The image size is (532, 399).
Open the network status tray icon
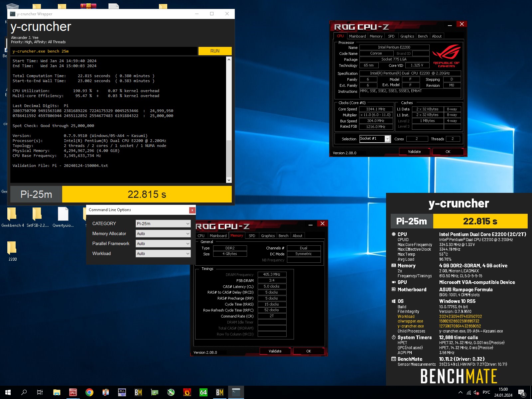469,393
